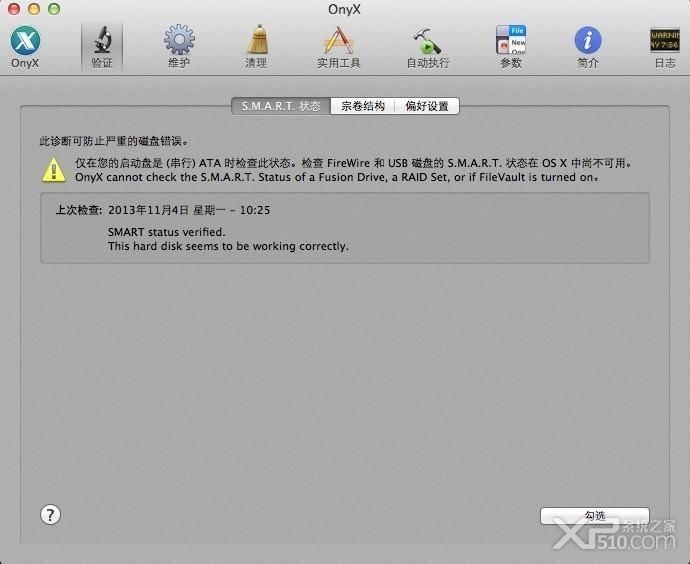Image resolution: width=690 pixels, height=564 pixels.
Task: Open the 简介 info icon
Action: click(x=587, y=46)
